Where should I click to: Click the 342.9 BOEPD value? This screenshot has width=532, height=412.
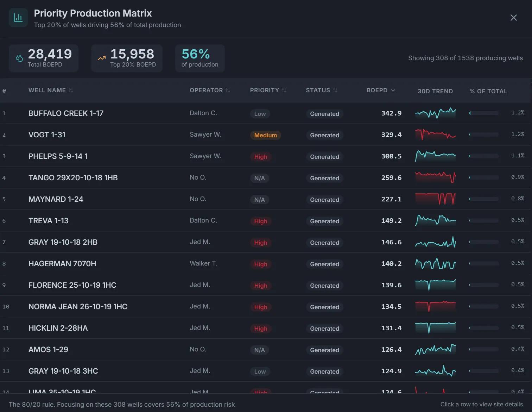click(x=391, y=113)
